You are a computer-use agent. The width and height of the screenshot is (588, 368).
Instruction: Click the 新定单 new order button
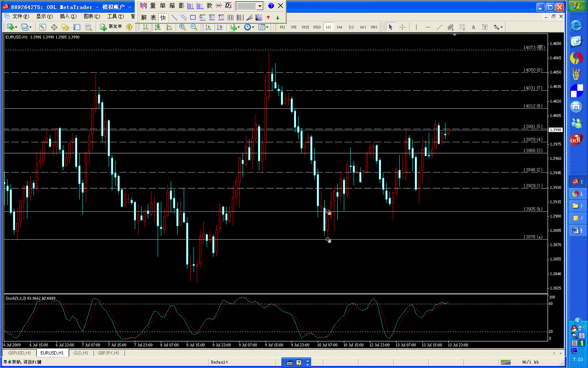(x=111, y=27)
